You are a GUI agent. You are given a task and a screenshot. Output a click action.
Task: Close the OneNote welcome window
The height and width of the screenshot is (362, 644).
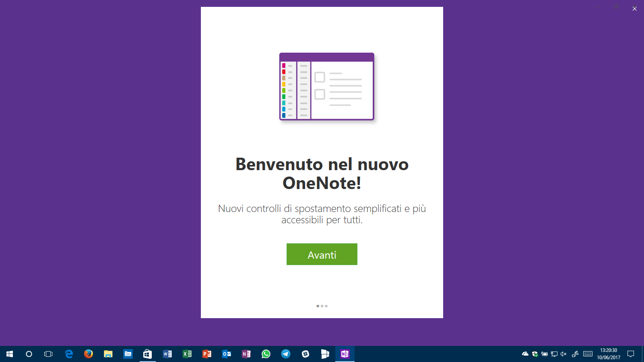coord(634,8)
